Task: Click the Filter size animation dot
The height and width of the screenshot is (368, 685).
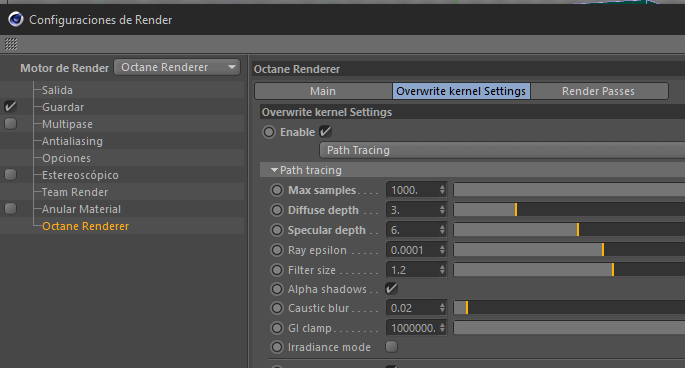Action: click(277, 270)
